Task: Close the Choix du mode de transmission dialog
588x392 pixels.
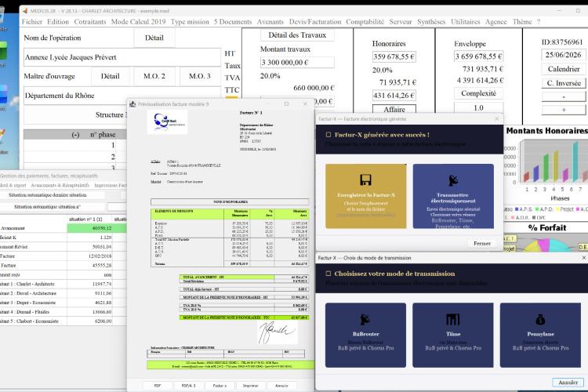Action: pyautogui.click(x=583, y=258)
